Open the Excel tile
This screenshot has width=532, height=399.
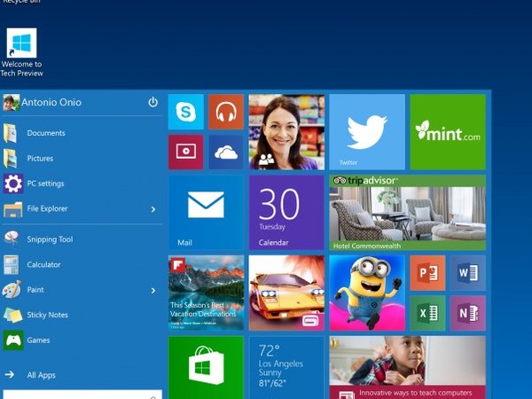(427, 313)
